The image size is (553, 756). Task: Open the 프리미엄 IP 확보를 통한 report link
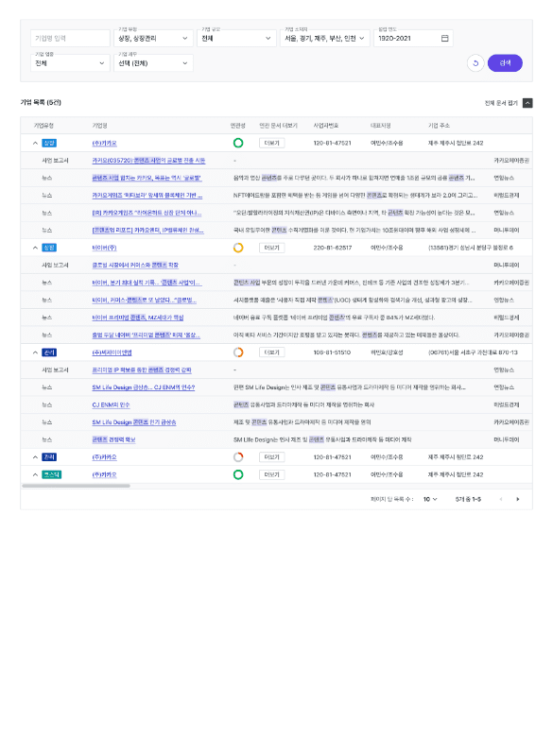click(141, 369)
